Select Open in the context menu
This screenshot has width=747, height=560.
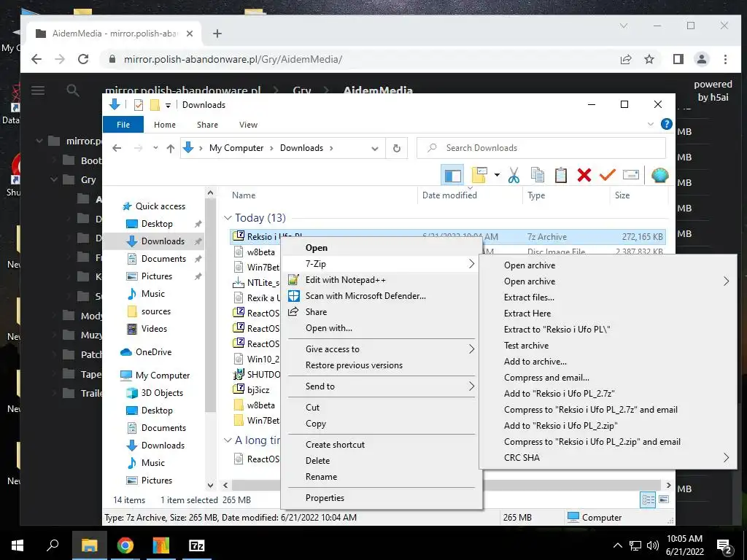(381, 248)
